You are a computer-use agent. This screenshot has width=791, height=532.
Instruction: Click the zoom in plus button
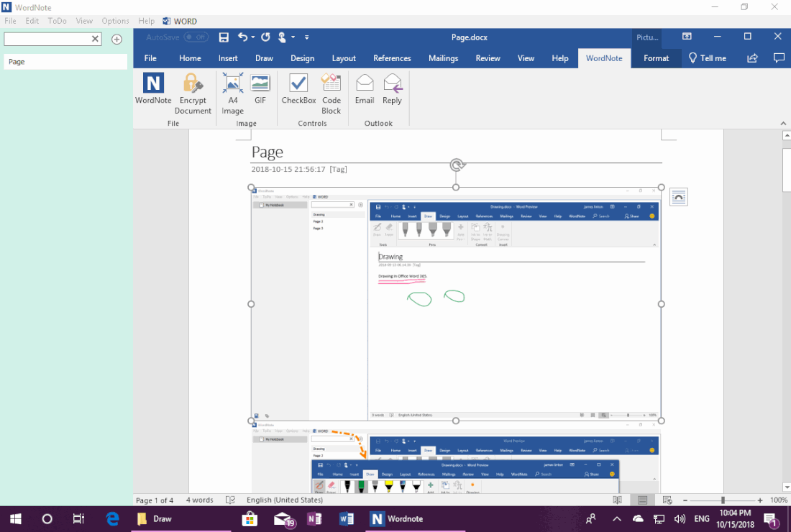click(x=760, y=500)
